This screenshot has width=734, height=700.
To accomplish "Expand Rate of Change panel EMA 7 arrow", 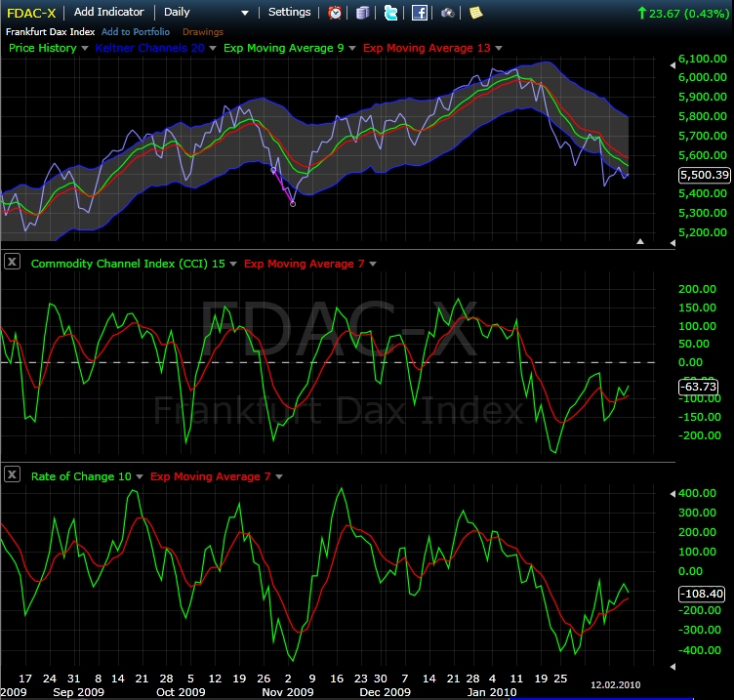I will point(279,477).
